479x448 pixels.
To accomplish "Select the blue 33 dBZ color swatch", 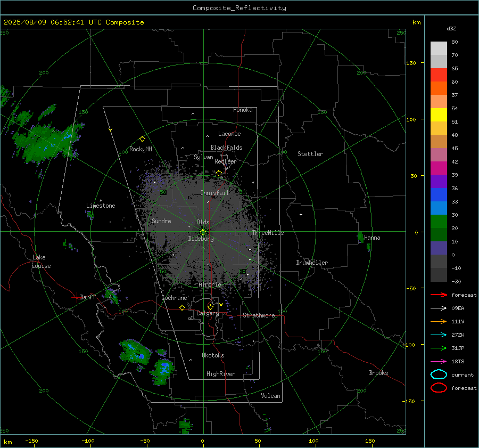I will point(439,195).
